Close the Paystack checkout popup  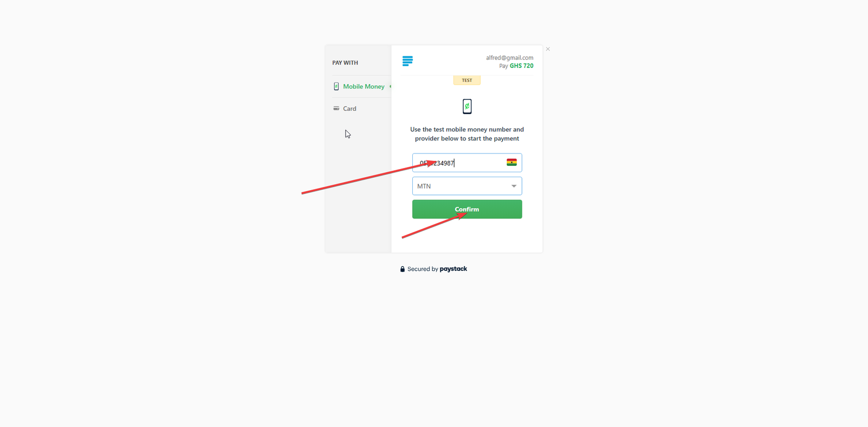pyautogui.click(x=548, y=49)
